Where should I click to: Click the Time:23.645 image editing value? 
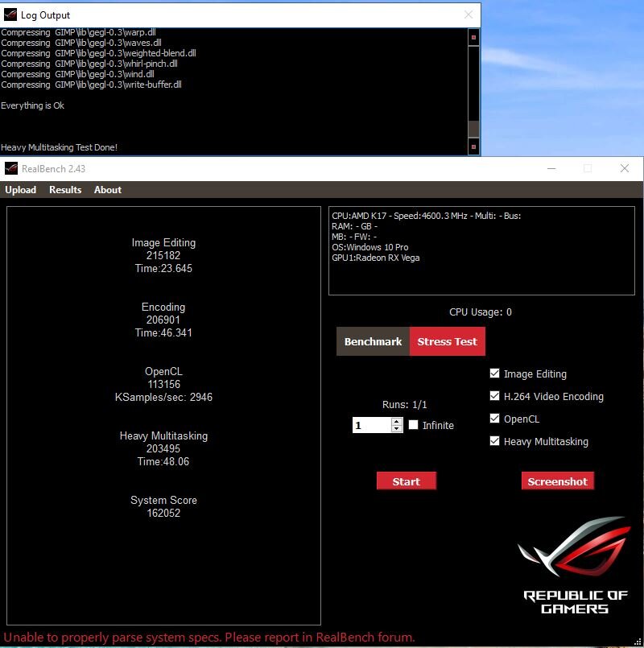click(x=163, y=268)
